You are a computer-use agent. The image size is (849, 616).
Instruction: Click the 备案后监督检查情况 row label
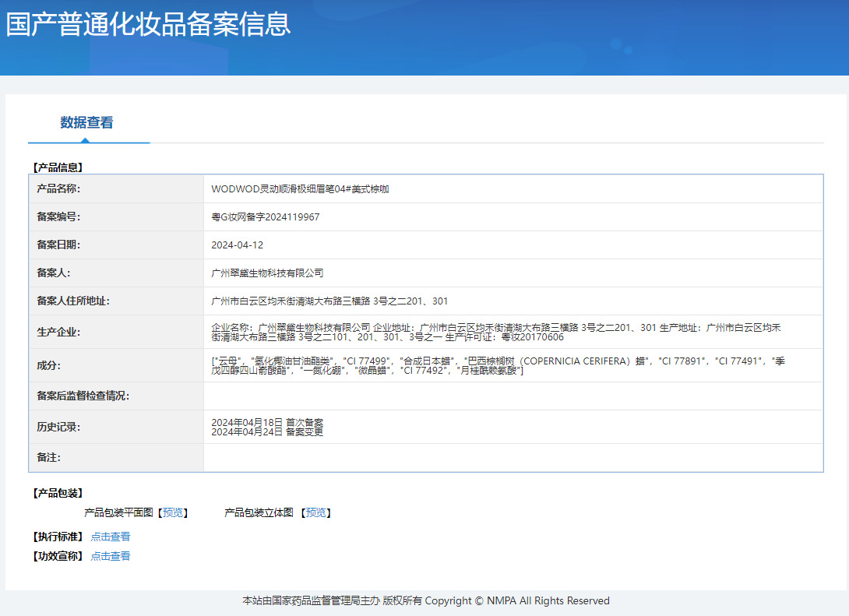click(83, 396)
